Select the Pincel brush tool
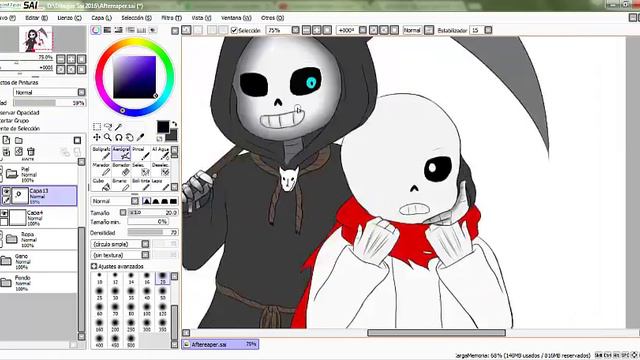 pyautogui.click(x=140, y=153)
